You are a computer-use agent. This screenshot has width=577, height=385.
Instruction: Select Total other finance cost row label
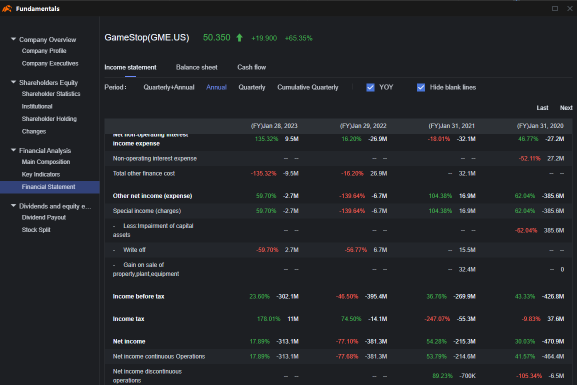(x=144, y=174)
